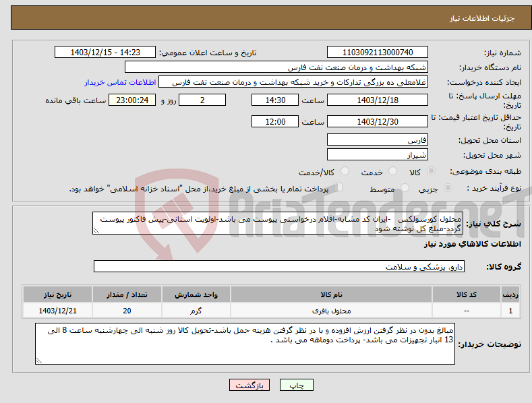
Task: Click the کد کالا column header
Action: [467, 294]
